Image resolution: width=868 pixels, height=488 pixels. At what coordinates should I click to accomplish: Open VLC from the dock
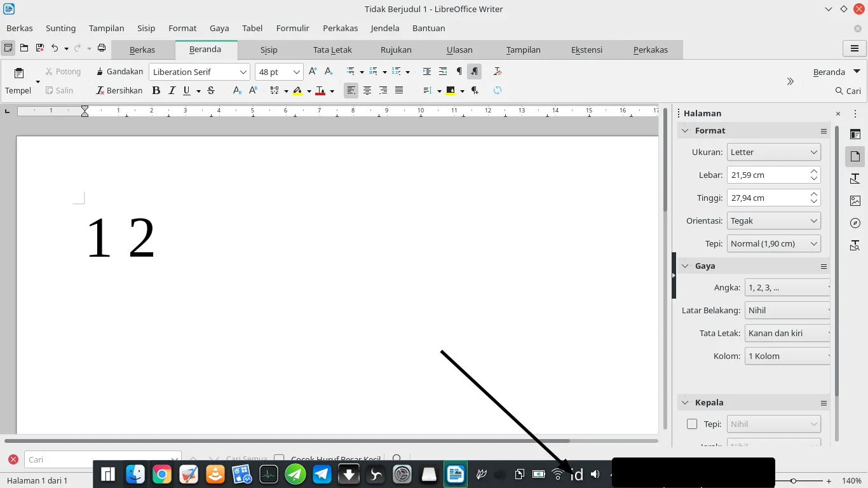point(215,474)
